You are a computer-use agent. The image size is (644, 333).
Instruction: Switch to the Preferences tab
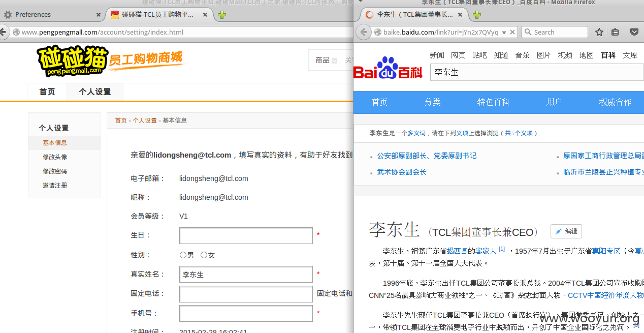[52, 15]
